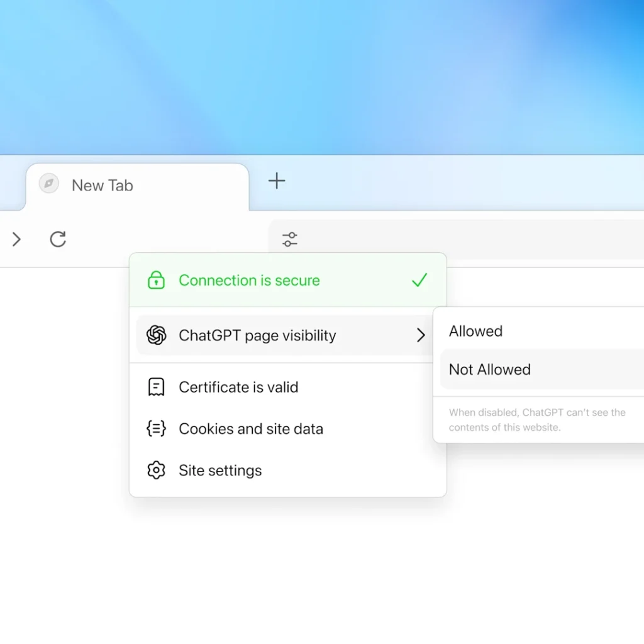Viewport: 644px width, 644px height.
Task: Click the cookies curly braces icon
Action: [x=156, y=428]
